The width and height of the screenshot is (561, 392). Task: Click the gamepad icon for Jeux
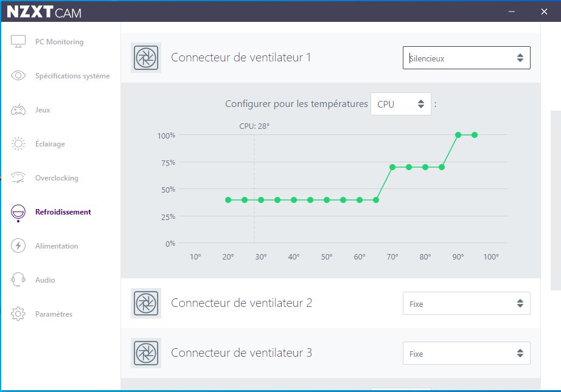(x=18, y=110)
